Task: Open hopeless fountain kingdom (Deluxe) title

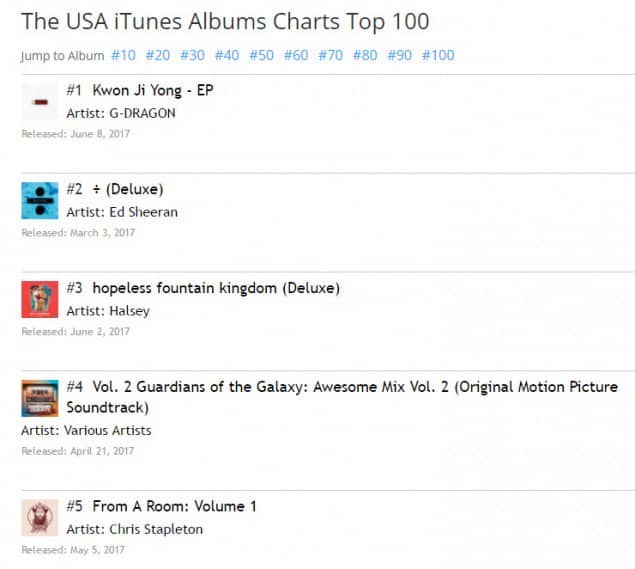Action: pos(216,288)
